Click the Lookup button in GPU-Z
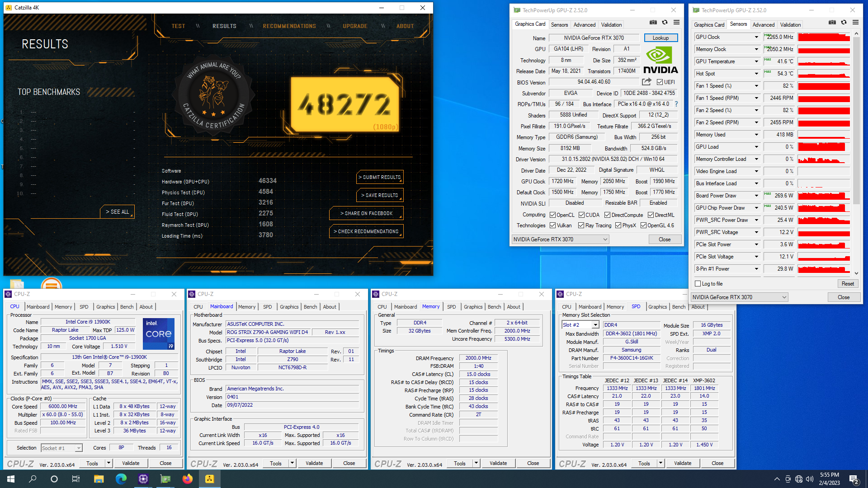The height and width of the screenshot is (488, 868). coord(660,38)
